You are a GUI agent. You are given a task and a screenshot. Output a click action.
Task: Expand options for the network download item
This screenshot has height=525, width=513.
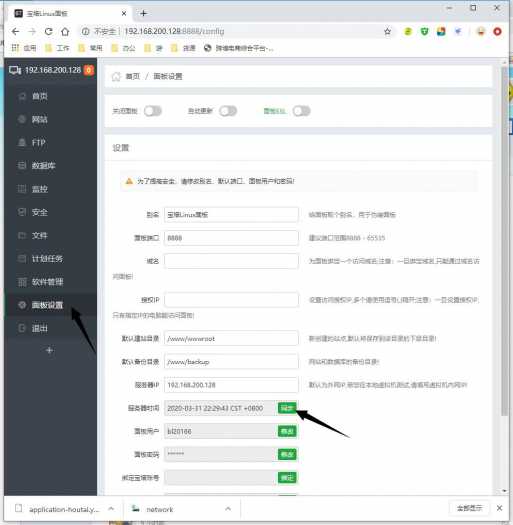coord(228,509)
